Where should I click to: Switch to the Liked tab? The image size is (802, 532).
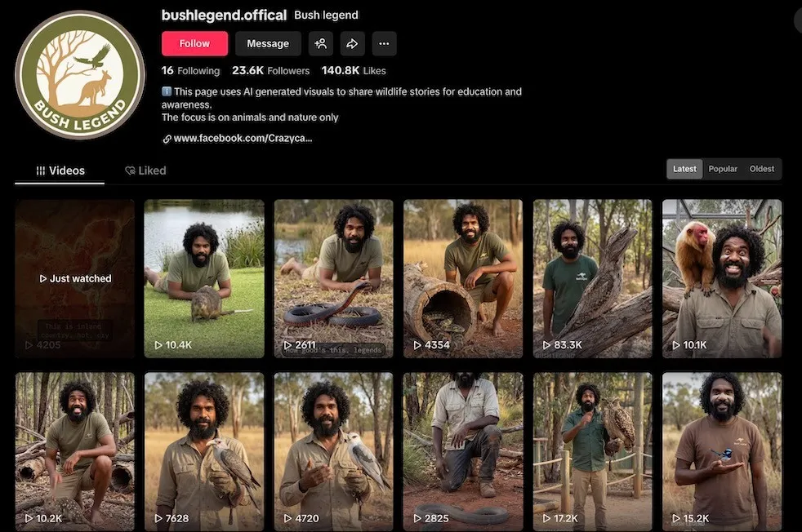tap(145, 171)
